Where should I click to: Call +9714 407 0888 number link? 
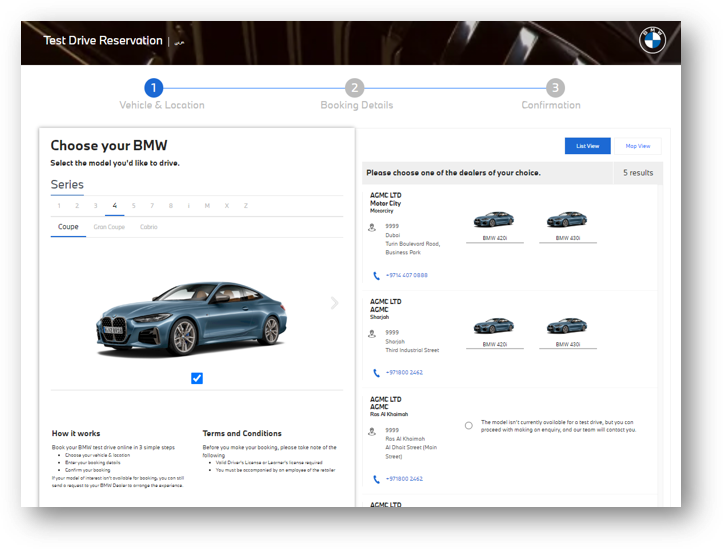click(x=407, y=275)
